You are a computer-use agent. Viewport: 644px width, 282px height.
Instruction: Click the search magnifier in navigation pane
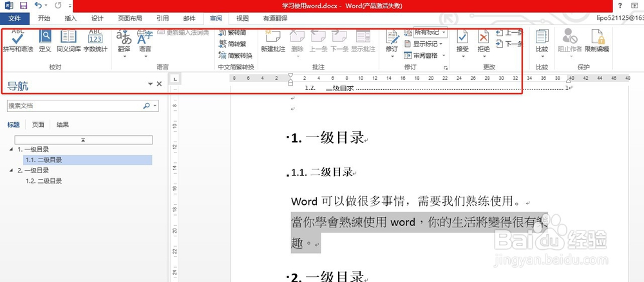coord(147,106)
